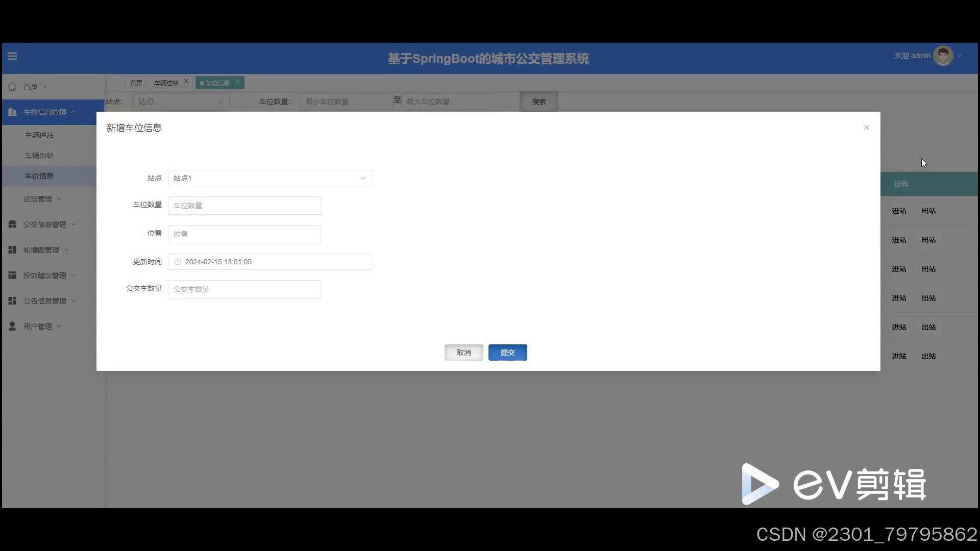This screenshot has width=980, height=551.
Task: Select 车辆出站 in the sidebar
Action: (x=39, y=156)
